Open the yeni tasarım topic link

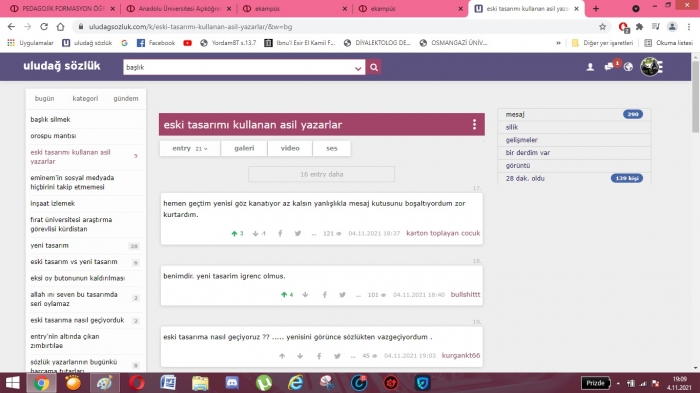point(50,246)
